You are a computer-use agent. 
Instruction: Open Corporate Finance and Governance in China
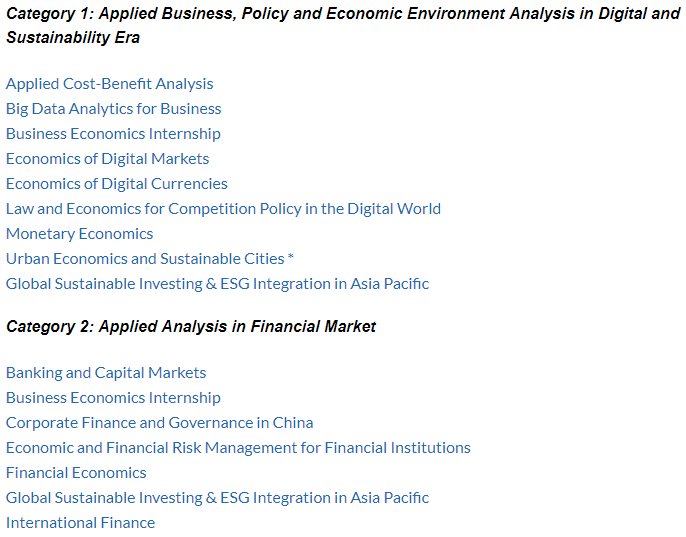pyautogui.click(x=159, y=422)
